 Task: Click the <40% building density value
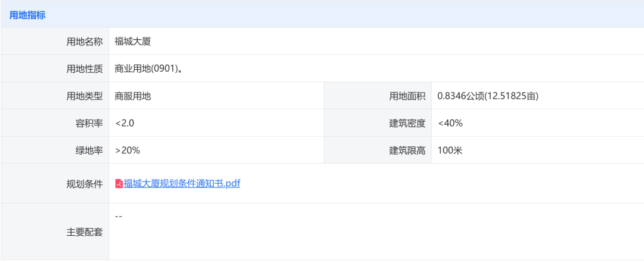click(x=450, y=124)
